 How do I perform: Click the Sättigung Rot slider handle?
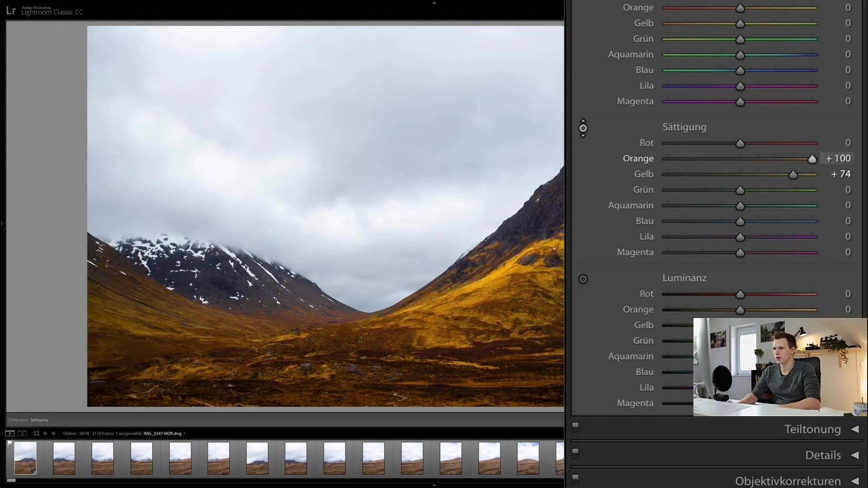(x=740, y=144)
